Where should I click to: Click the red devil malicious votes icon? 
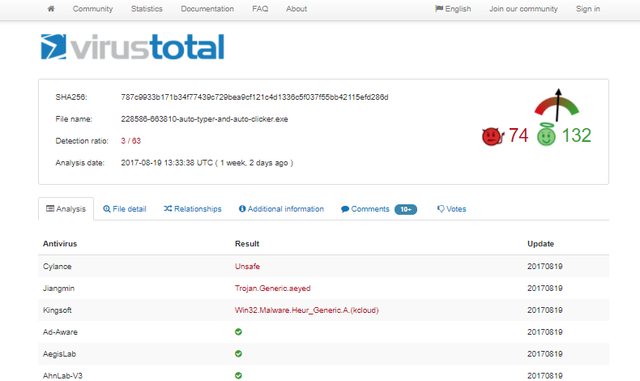pyautogui.click(x=493, y=136)
